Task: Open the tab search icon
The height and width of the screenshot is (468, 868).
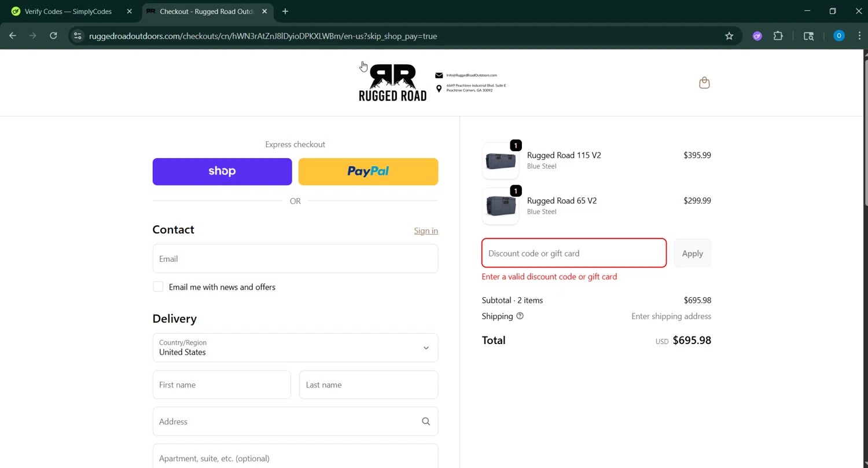Action: pyautogui.click(x=809, y=36)
